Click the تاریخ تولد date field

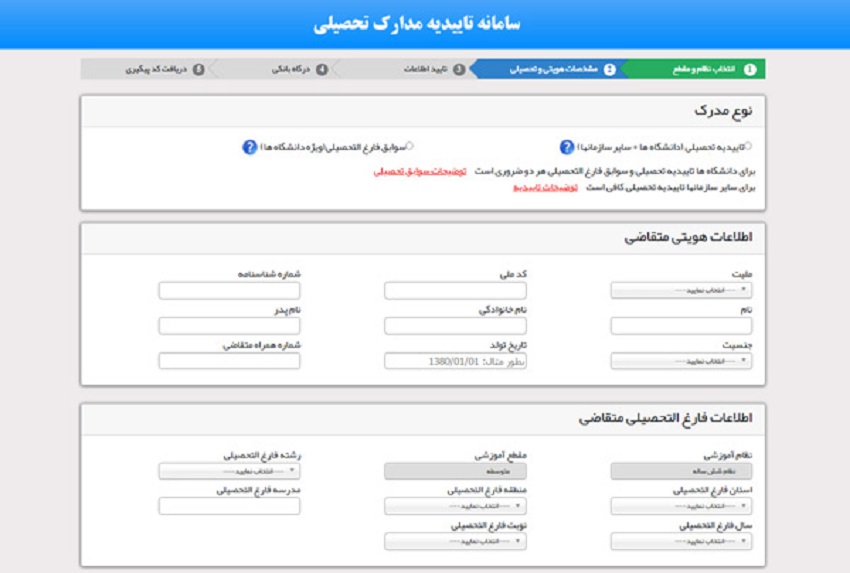(455, 361)
